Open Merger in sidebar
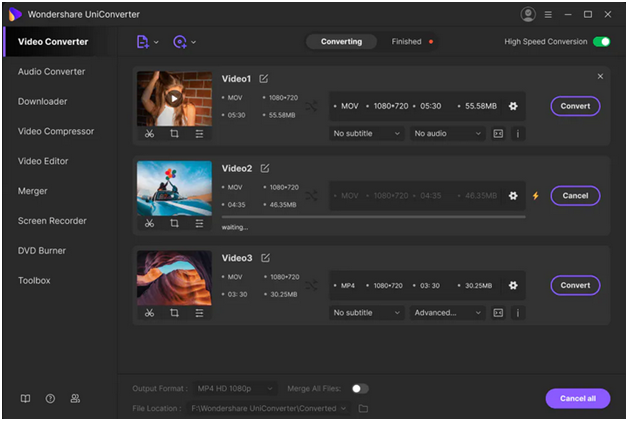This screenshot has height=421, width=628. (x=32, y=191)
